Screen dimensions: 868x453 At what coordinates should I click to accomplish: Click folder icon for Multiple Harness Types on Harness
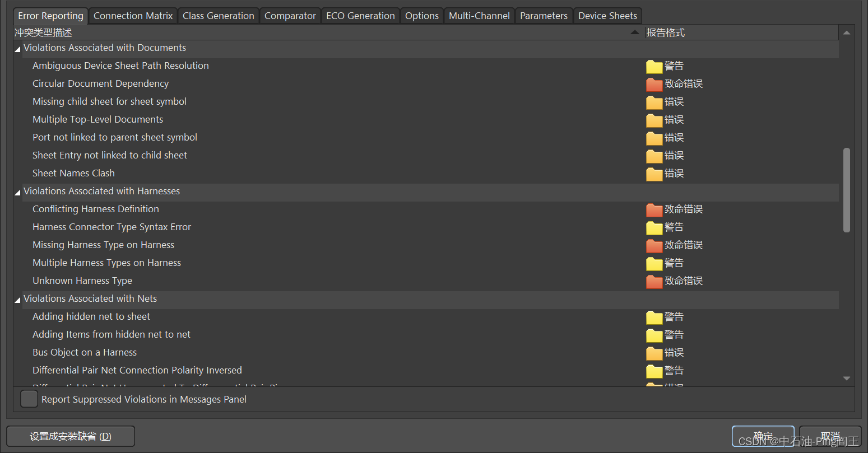click(654, 263)
